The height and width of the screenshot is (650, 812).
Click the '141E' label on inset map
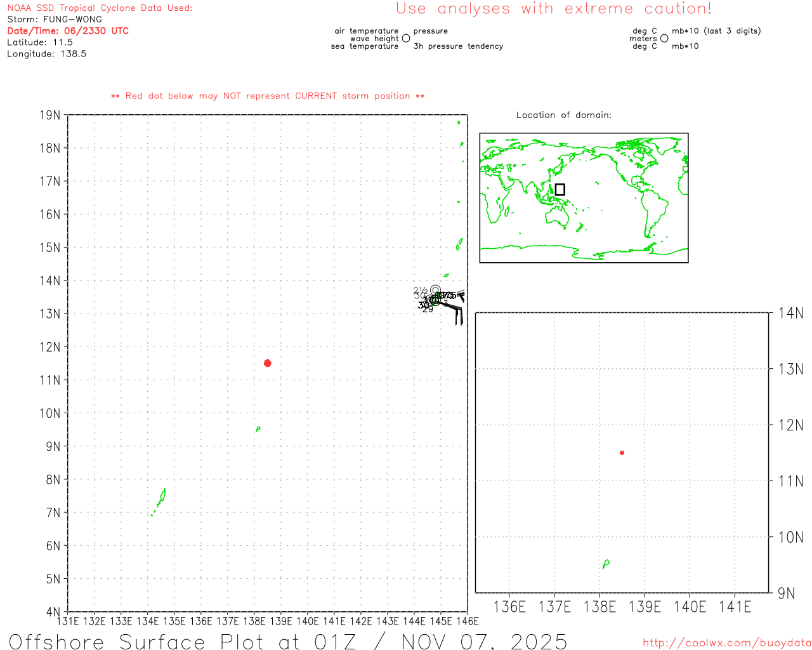[735, 607]
